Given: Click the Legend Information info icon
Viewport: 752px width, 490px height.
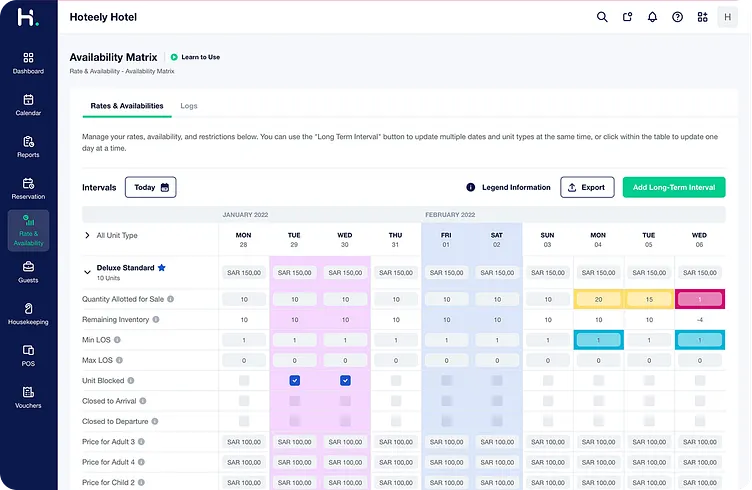Looking at the screenshot, I should pyautogui.click(x=470, y=187).
